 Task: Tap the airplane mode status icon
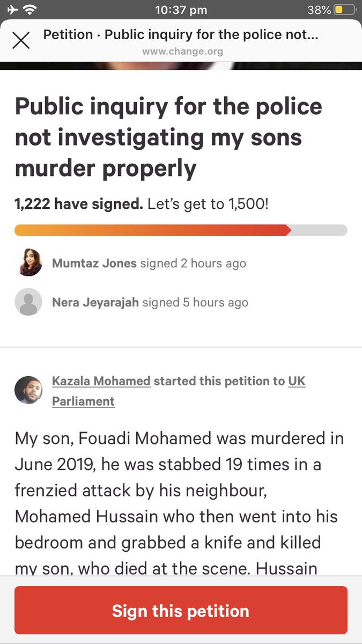11,10
